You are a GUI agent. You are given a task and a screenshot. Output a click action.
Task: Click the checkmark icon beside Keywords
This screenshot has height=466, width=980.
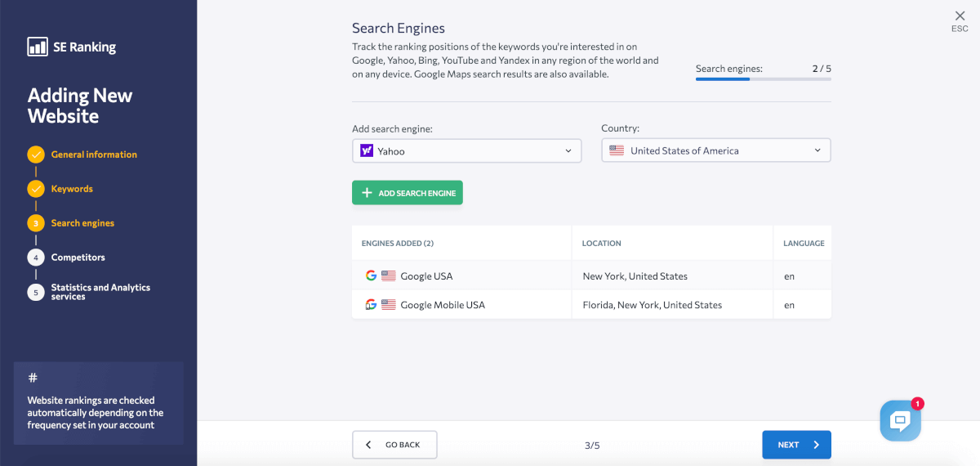coord(35,189)
